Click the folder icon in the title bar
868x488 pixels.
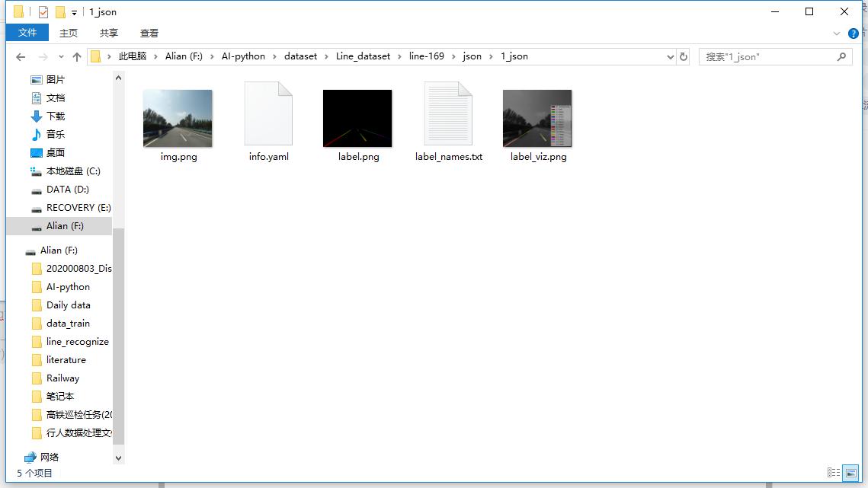[17, 11]
